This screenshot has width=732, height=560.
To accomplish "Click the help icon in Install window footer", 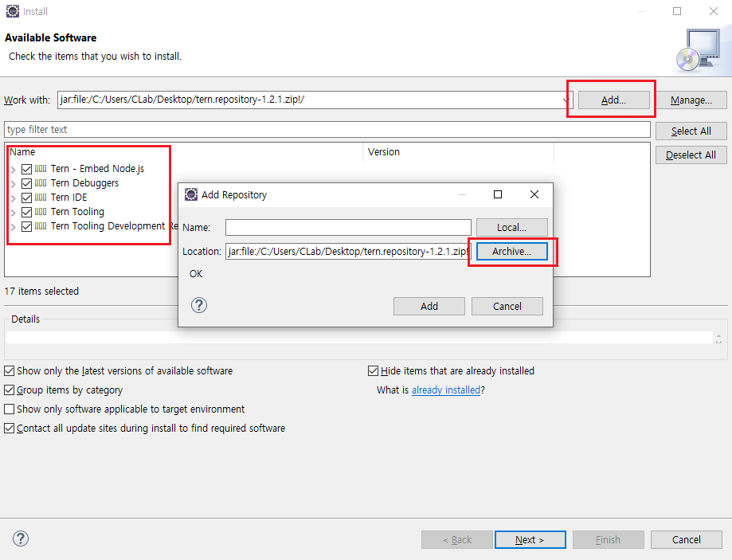I will click(21, 538).
